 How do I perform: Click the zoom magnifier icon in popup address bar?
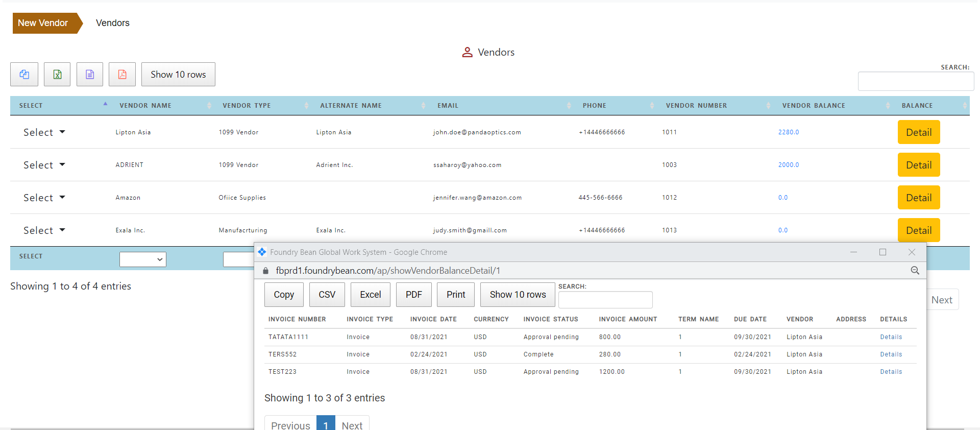tap(915, 271)
